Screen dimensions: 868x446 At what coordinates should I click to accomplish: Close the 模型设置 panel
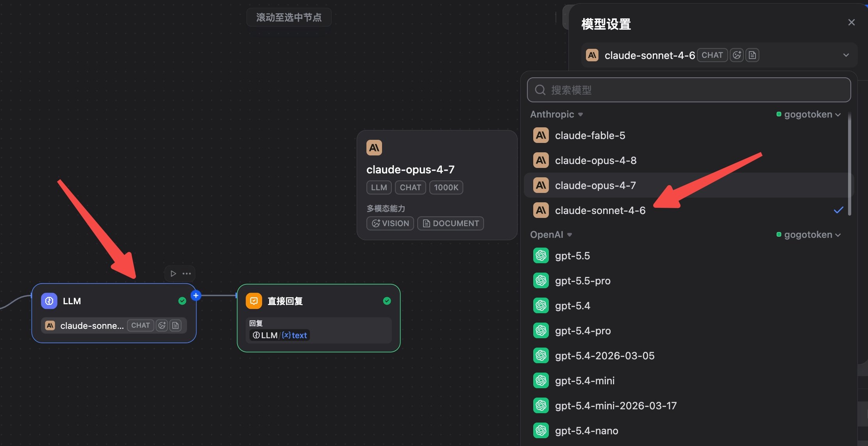pyautogui.click(x=852, y=22)
